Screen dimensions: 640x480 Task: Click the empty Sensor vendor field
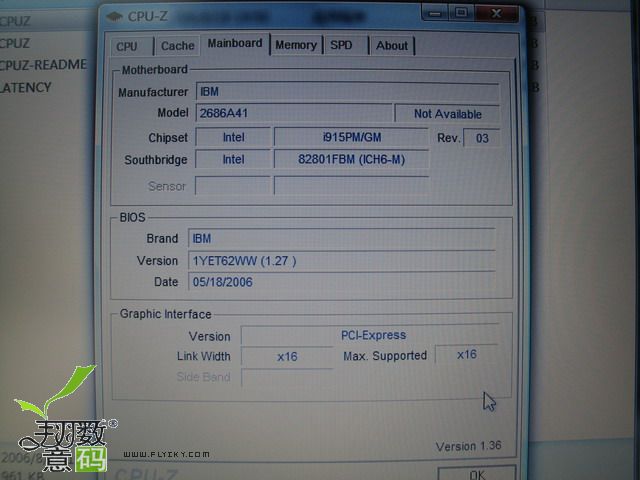click(233, 186)
